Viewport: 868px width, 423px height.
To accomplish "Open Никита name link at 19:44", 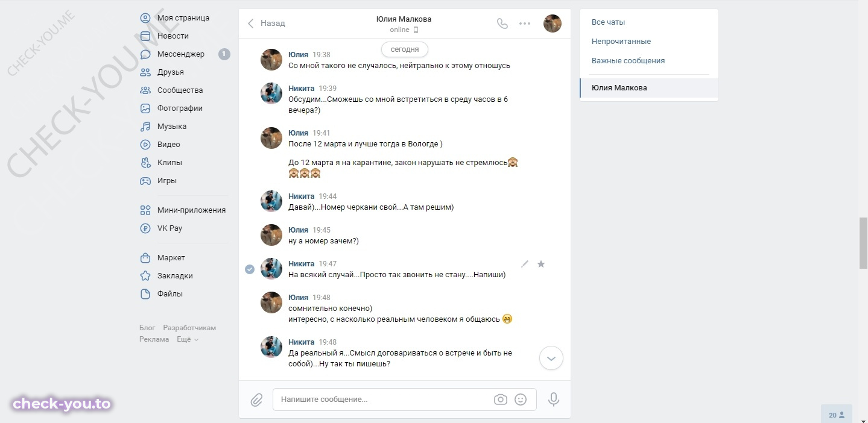I will click(302, 196).
